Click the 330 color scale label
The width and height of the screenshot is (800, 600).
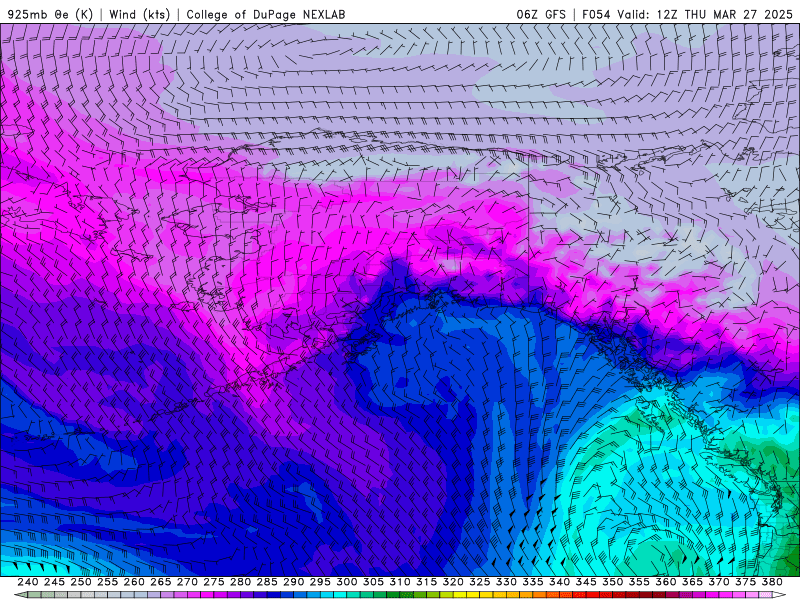506,582
